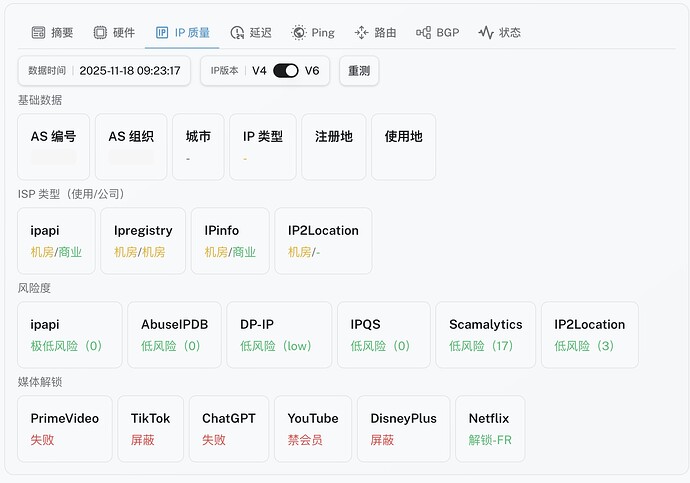Click the Scamalytics risk score card
Screen dimensions: 690x483
tap(486, 334)
